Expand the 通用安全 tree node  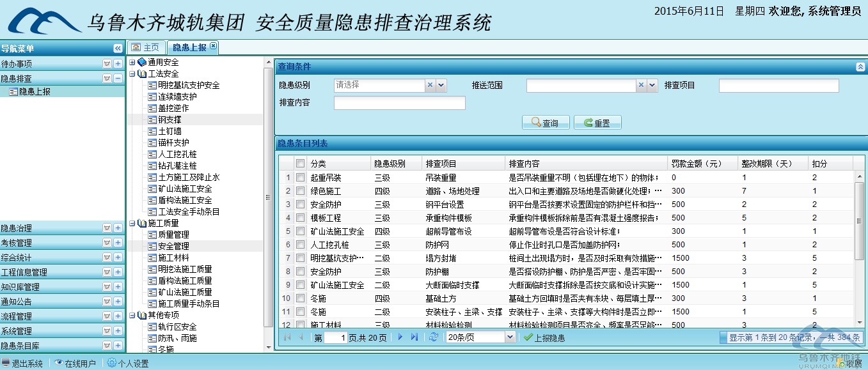(132, 63)
